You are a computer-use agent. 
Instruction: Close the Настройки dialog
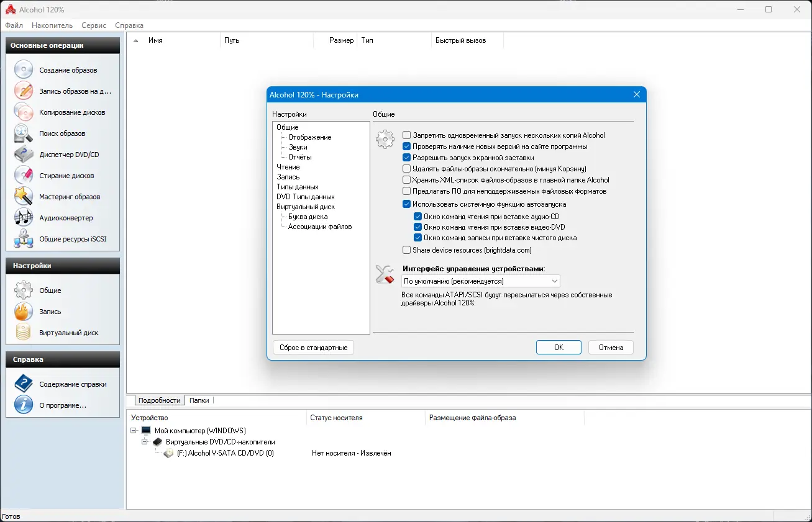[636, 95]
